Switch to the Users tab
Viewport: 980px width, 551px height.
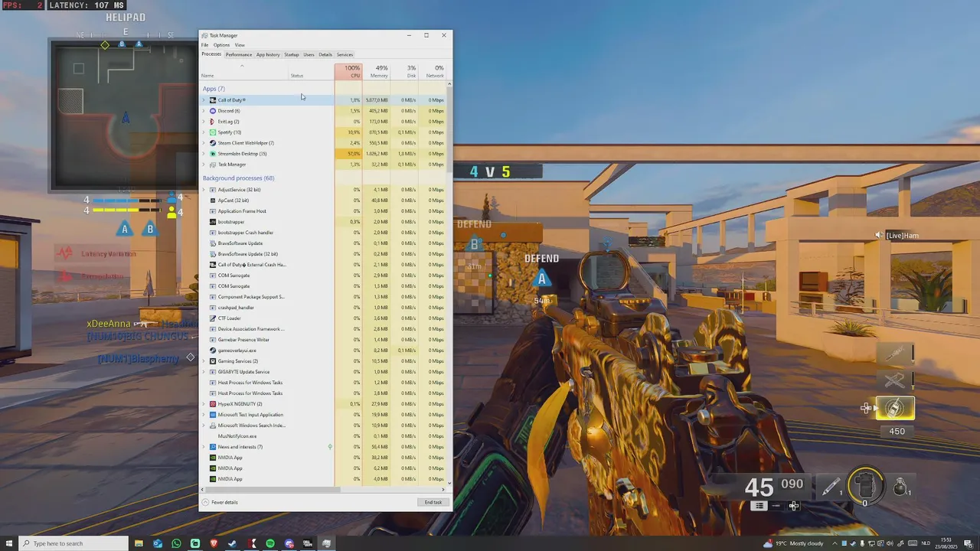[309, 54]
